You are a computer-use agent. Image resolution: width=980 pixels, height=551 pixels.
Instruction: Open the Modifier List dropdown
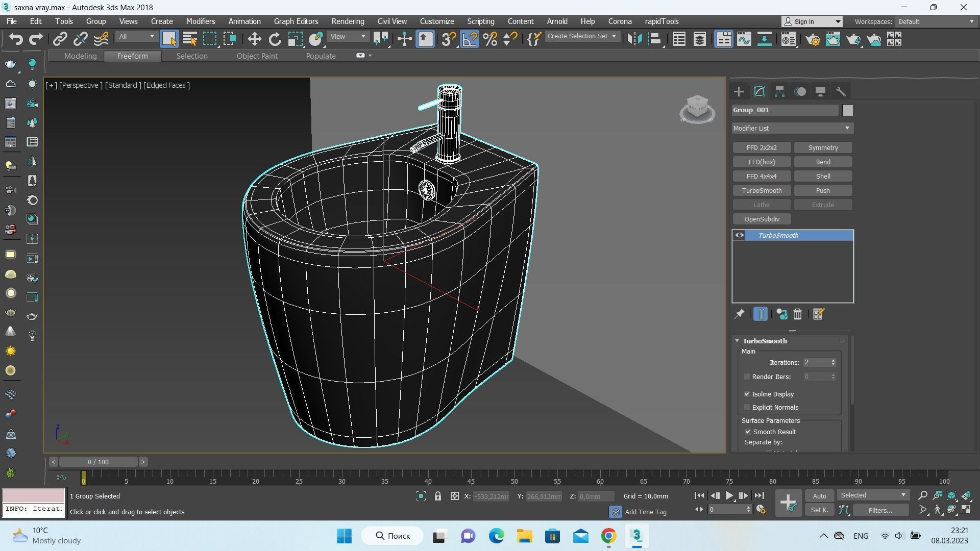(x=792, y=128)
